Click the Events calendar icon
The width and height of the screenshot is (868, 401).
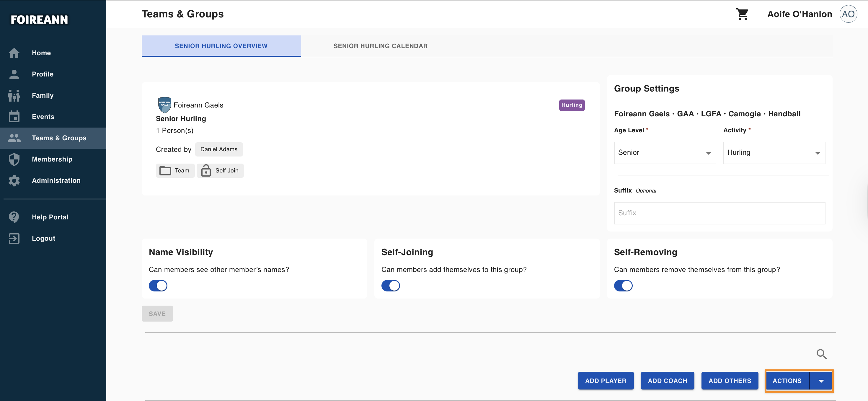[x=14, y=117]
